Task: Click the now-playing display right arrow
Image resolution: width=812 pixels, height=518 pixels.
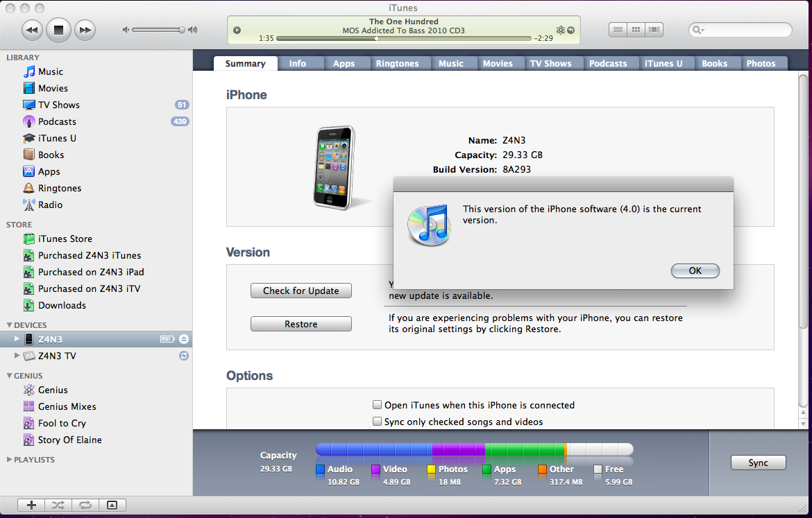Action: (570, 30)
